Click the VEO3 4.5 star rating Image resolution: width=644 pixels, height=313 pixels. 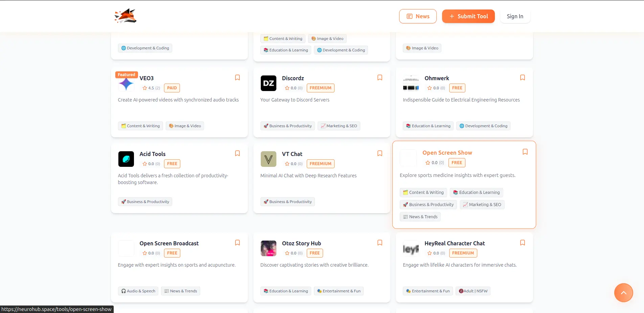151,88
